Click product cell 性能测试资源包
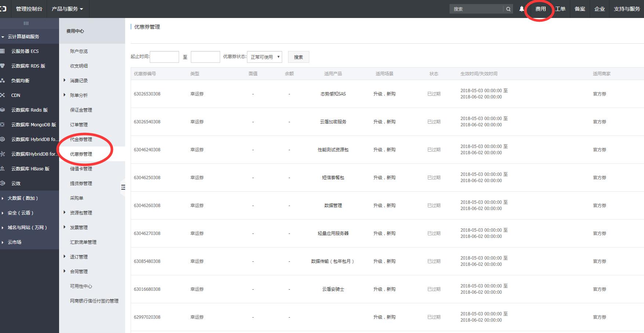This screenshot has height=333, width=644. point(333,149)
